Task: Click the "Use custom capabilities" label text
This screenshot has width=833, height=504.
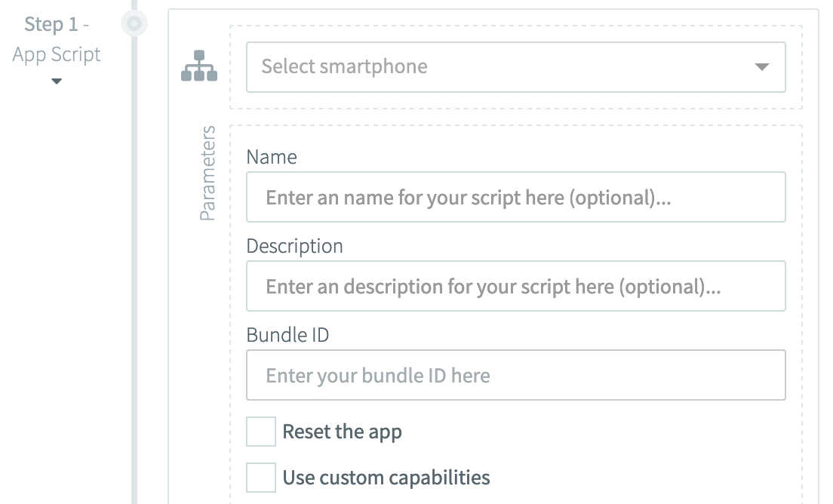Action: (x=386, y=478)
